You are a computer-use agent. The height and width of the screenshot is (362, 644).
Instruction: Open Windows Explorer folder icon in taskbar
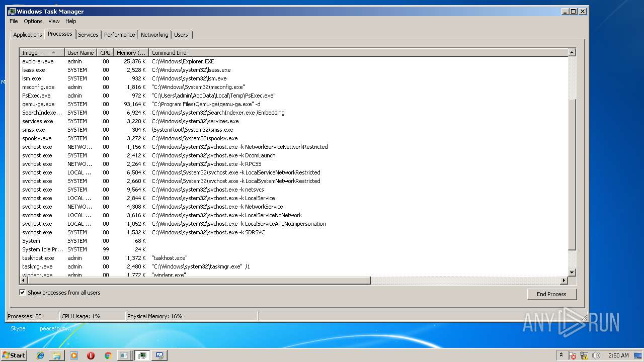57,355
